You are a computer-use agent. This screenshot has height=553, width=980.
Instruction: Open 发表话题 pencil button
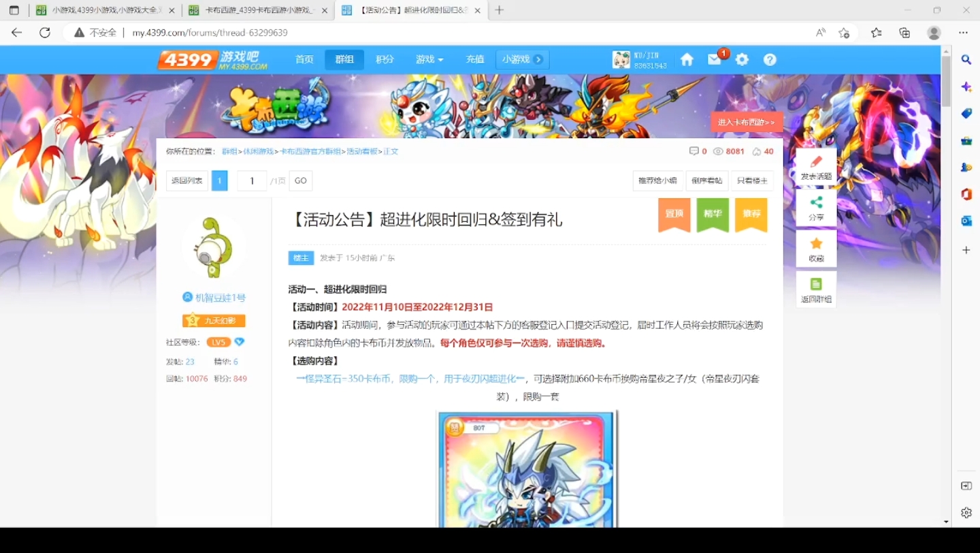(x=816, y=167)
